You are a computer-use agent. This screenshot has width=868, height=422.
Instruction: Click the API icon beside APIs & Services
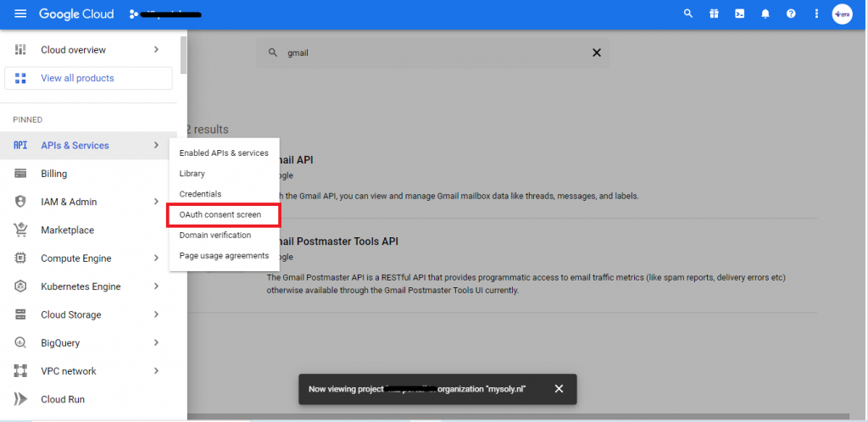pos(20,146)
